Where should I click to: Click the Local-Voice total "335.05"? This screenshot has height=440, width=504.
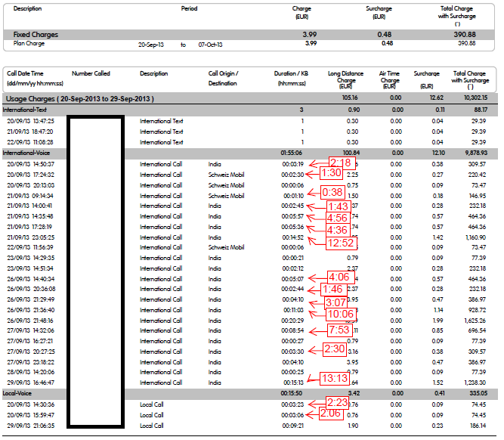pyautogui.click(x=478, y=393)
